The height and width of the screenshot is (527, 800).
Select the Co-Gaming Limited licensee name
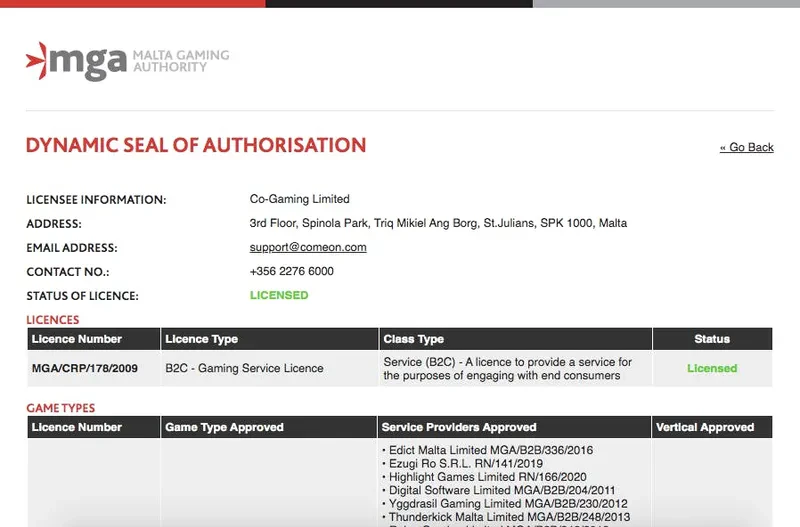tap(299, 199)
